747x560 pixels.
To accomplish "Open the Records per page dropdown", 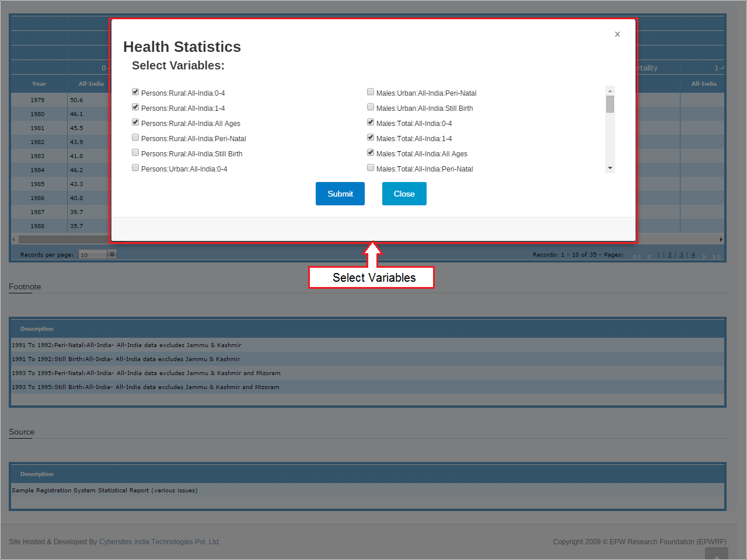I will click(93, 255).
